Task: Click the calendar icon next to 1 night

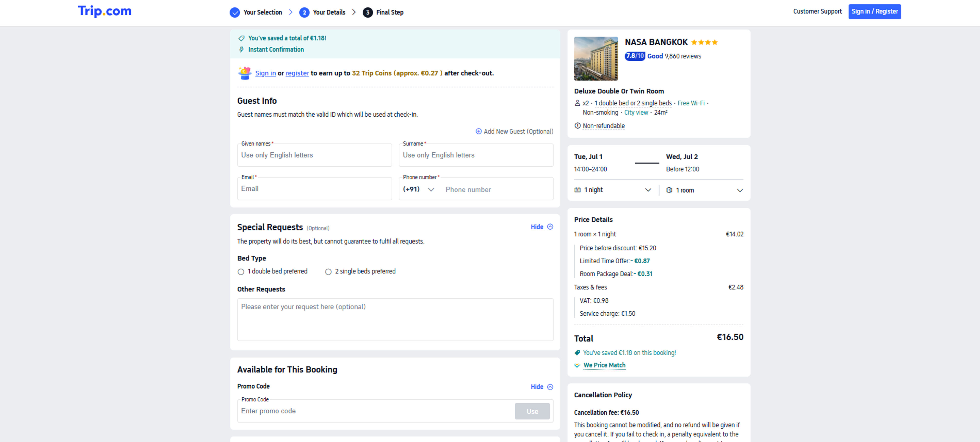Action: point(578,190)
